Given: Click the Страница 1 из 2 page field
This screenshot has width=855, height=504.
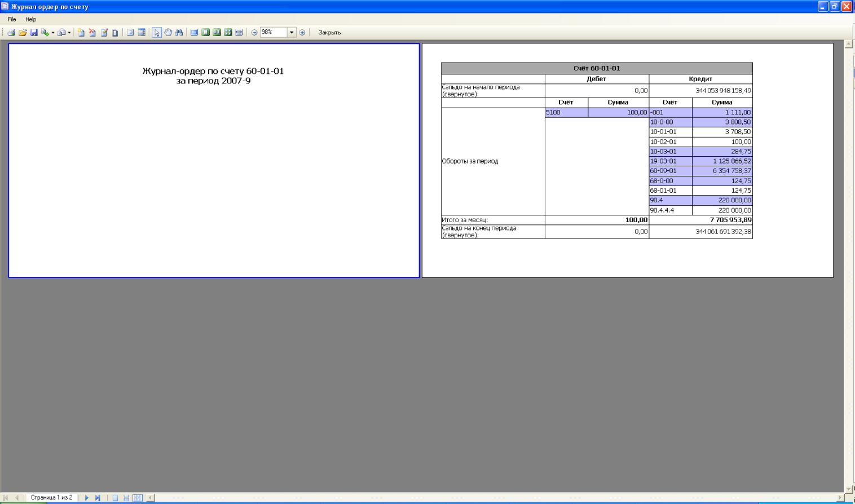Looking at the screenshot, I should [52, 498].
